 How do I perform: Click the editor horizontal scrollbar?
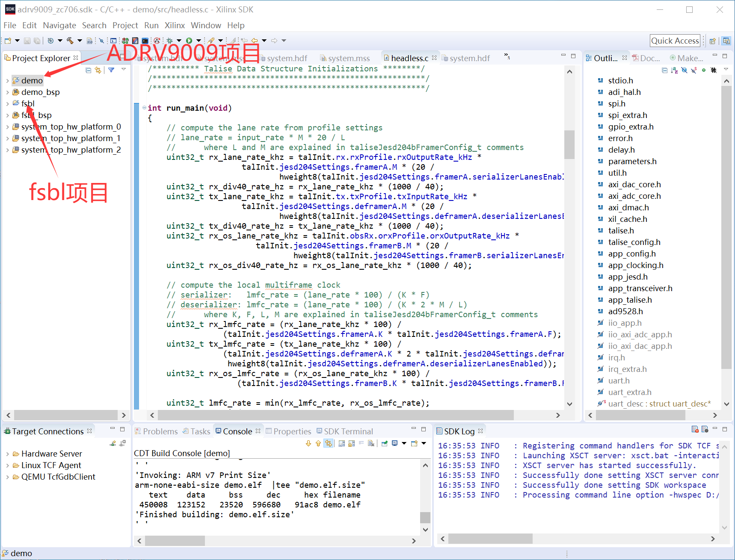tap(336, 415)
